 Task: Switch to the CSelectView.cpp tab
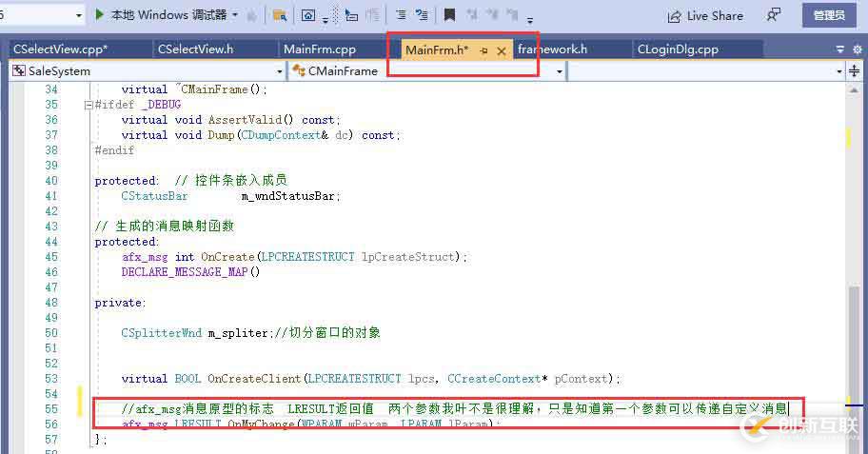coord(61,49)
